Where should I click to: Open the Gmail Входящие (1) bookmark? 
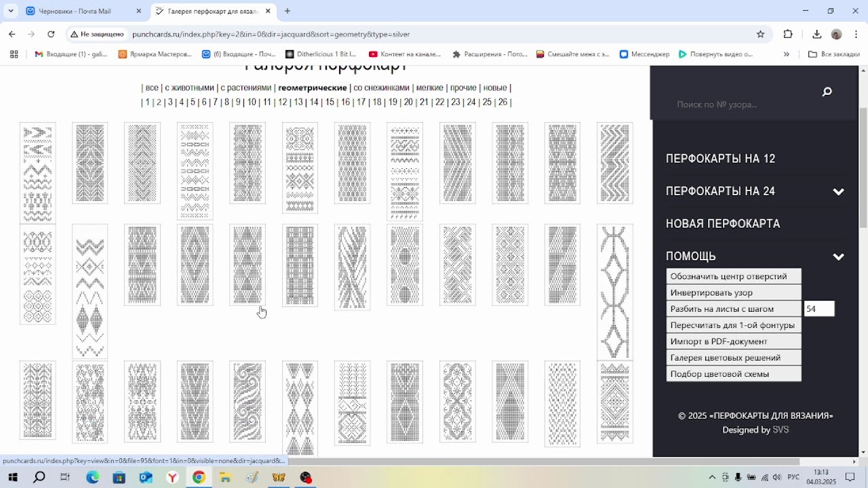pyautogui.click(x=71, y=54)
